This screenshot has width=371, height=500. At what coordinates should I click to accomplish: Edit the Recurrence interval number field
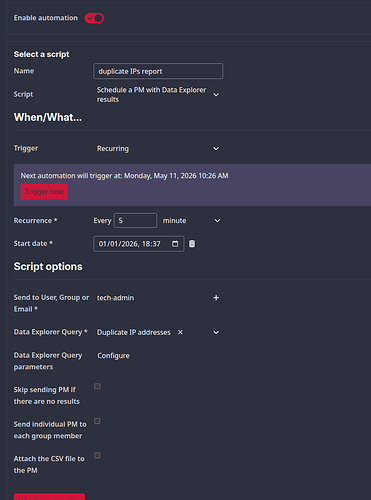(x=135, y=221)
